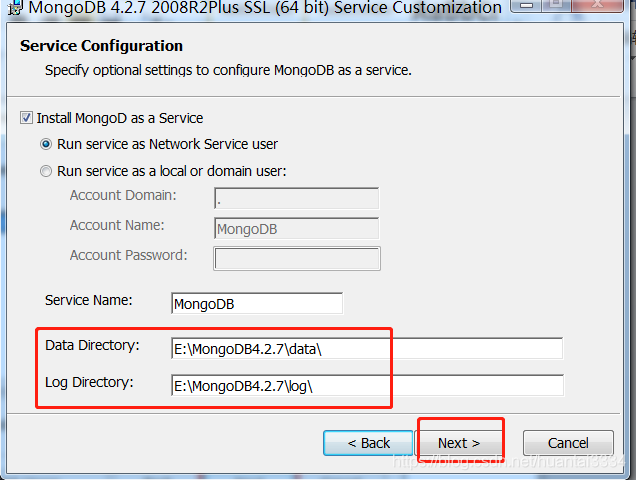Screen dimensions: 636x480
Task: Click the Data Directory label
Action: tap(92, 345)
